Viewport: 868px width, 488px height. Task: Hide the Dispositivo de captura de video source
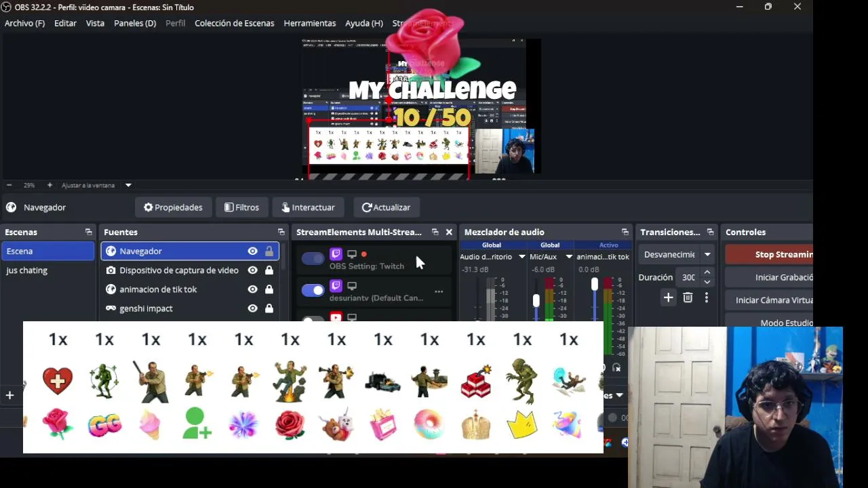pos(252,270)
